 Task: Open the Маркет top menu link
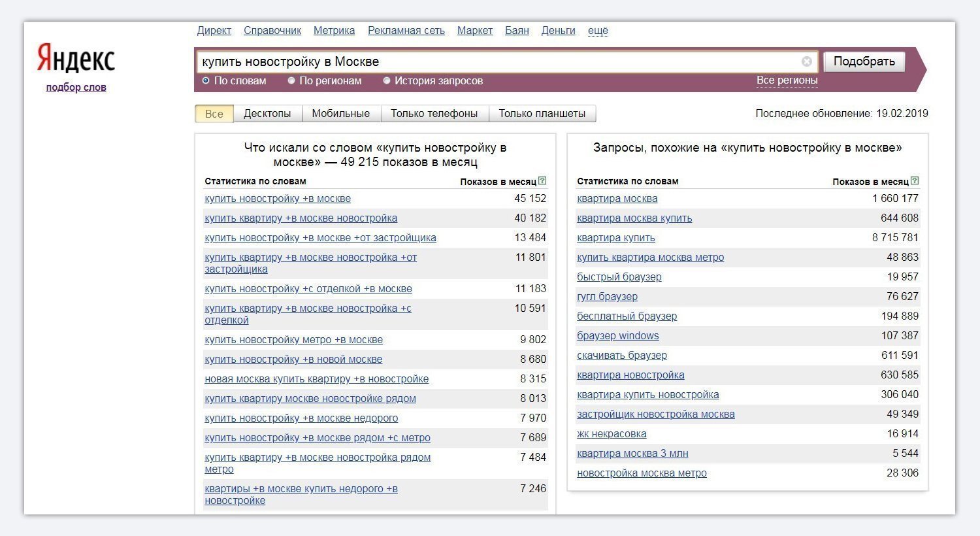[x=475, y=31]
